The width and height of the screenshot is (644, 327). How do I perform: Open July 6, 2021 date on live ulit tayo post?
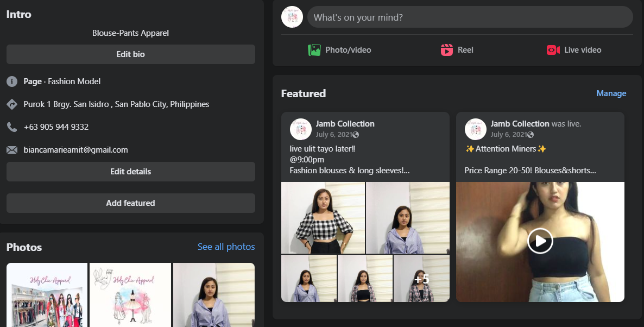click(334, 135)
